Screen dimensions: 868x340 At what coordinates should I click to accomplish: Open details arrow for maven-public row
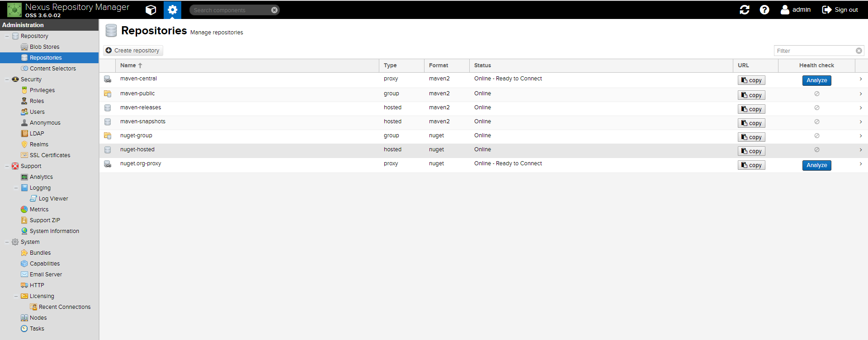coord(861,94)
